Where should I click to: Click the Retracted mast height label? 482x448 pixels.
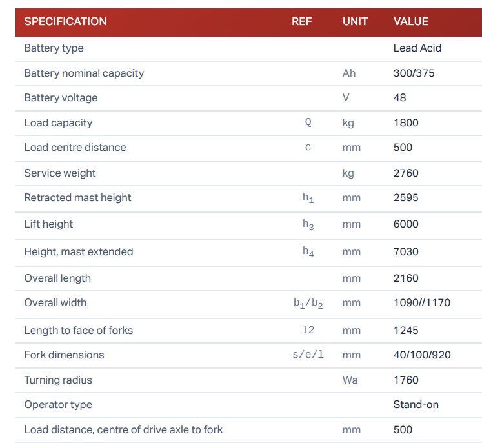(x=77, y=198)
